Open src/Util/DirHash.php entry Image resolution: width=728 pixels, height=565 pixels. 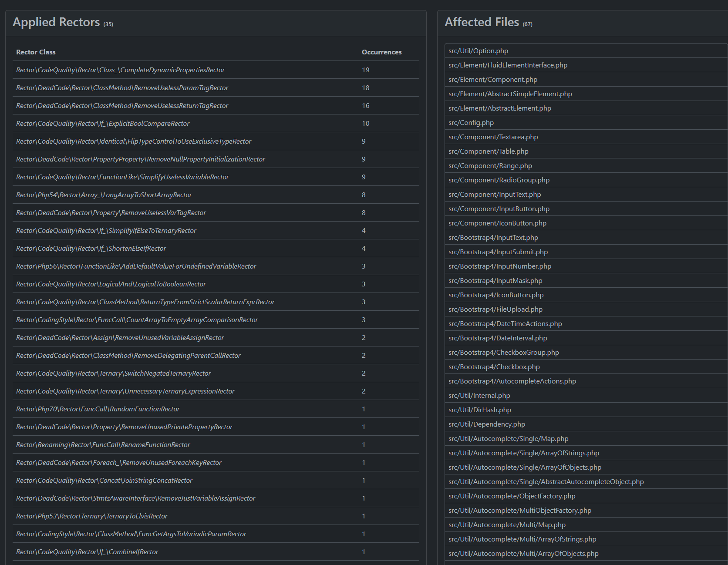(586, 410)
